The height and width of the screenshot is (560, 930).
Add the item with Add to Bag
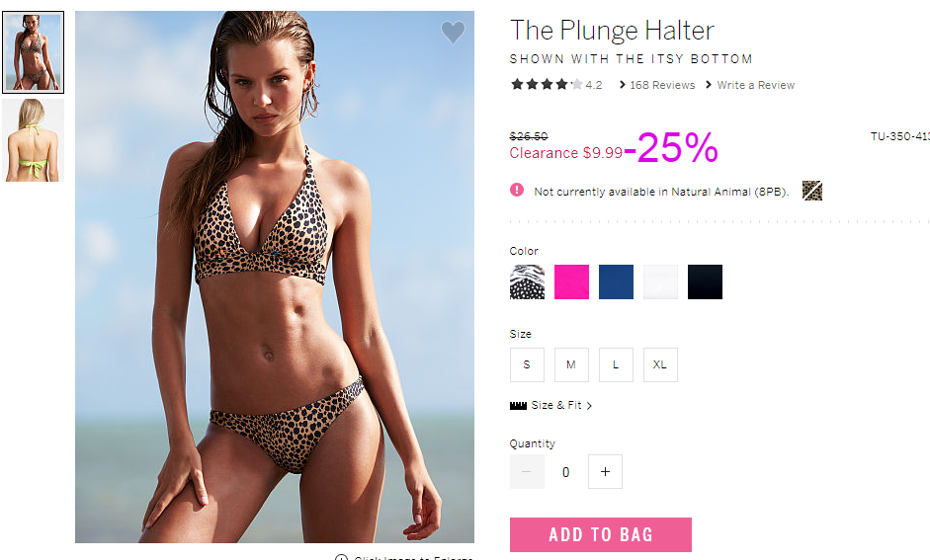click(x=600, y=534)
